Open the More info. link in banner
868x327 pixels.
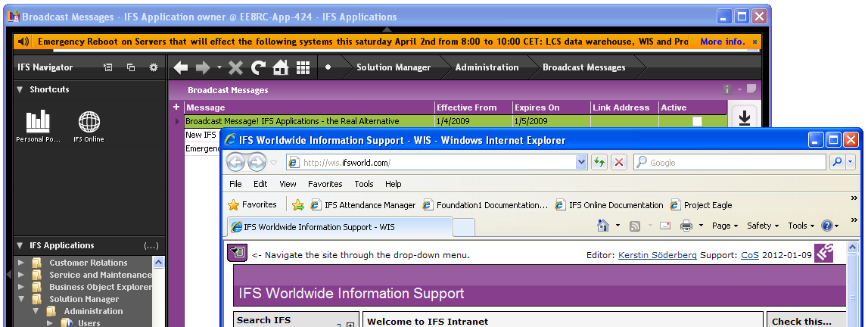coord(723,42)
